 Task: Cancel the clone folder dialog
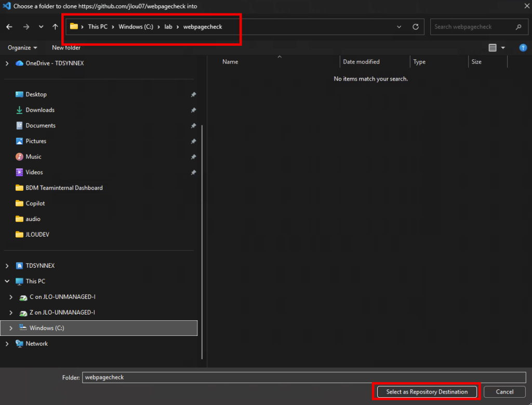tap(504, 392)
